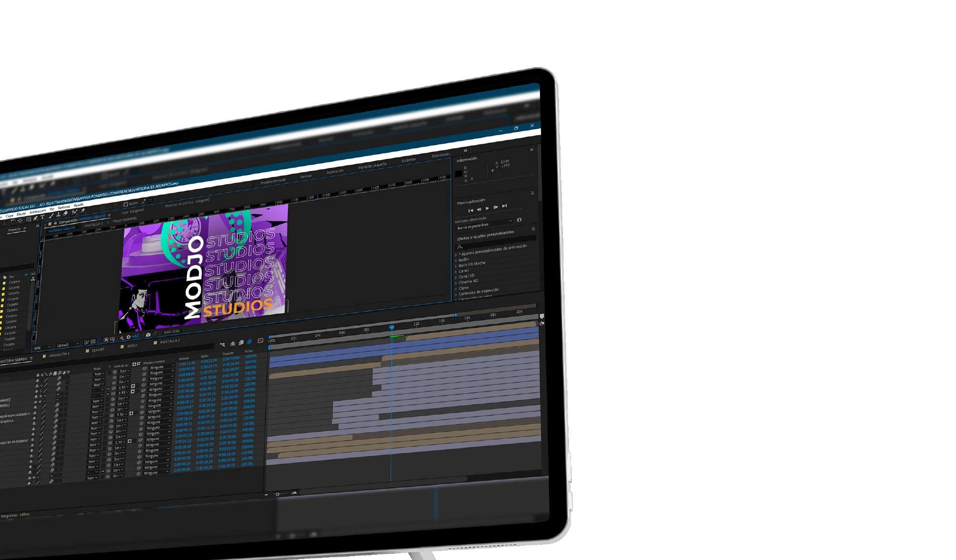Toggle the color channels RGB icon
The image size is (956, 560).
122,338
